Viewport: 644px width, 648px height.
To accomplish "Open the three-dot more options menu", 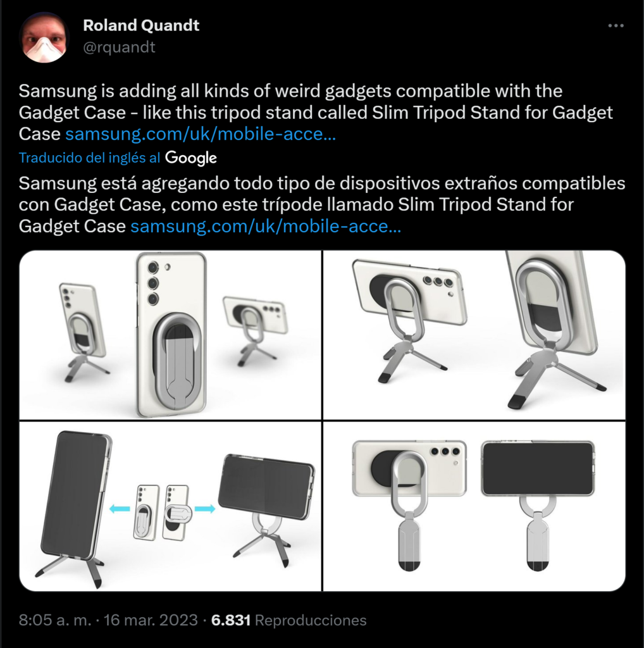I will 616,25.
